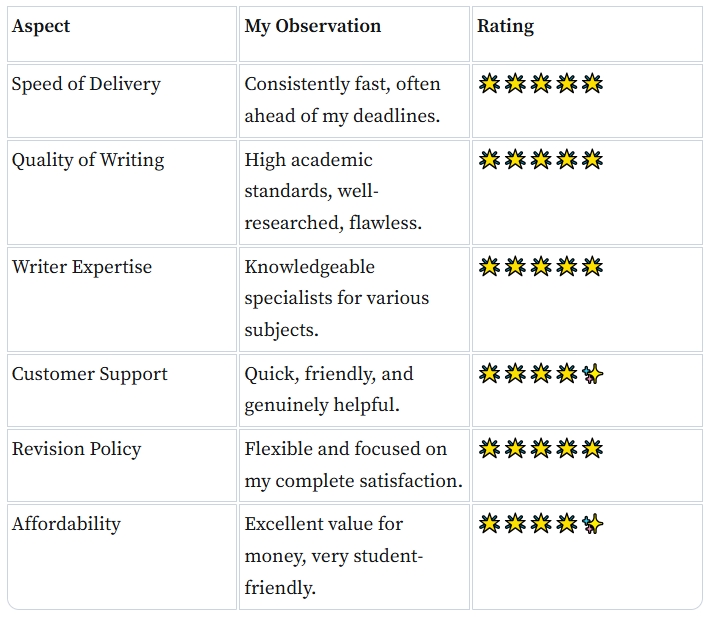Screen dimensions: 707x617
Task: Click the sparkle half-star in Customer Support rating
Action: [x=592, y=374]
